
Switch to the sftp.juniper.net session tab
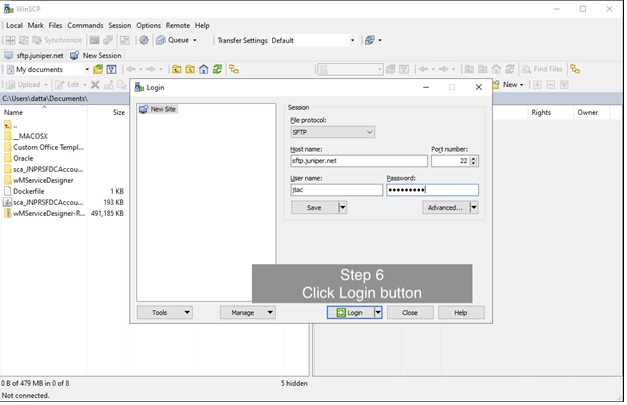(x=34, y=56)
